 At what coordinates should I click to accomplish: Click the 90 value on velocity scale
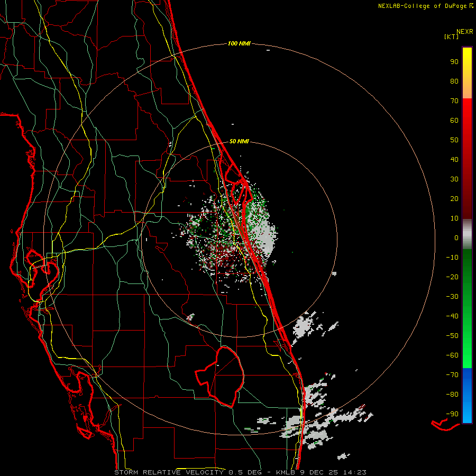(x=454, y=62)
